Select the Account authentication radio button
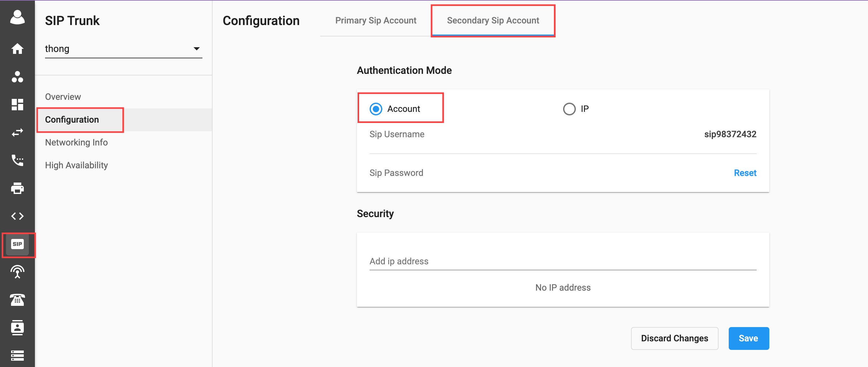 (376, 109)
